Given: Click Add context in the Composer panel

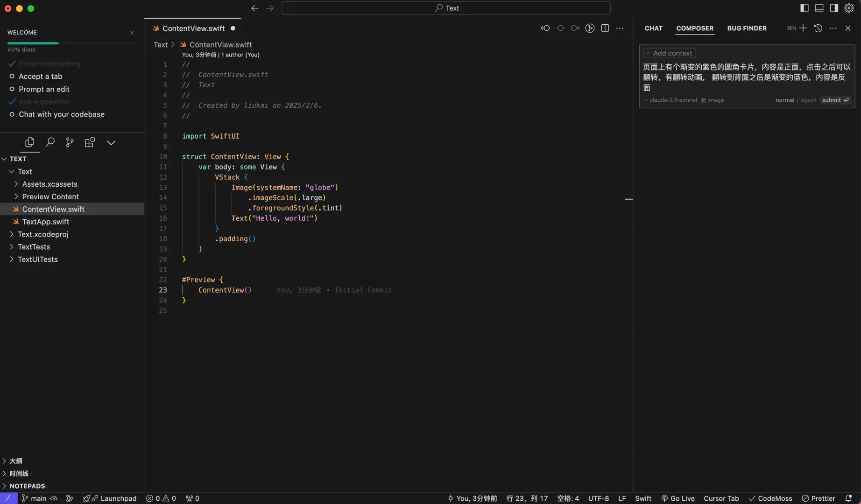Looking at the screenshot, I should point(669,53).
